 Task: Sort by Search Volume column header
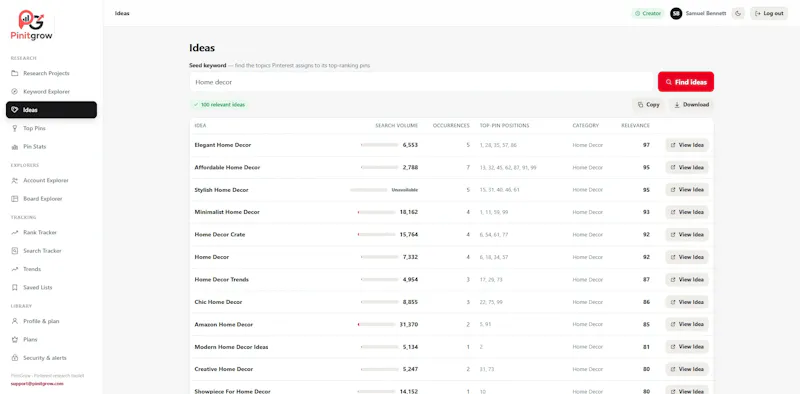[x=396, y=126]
